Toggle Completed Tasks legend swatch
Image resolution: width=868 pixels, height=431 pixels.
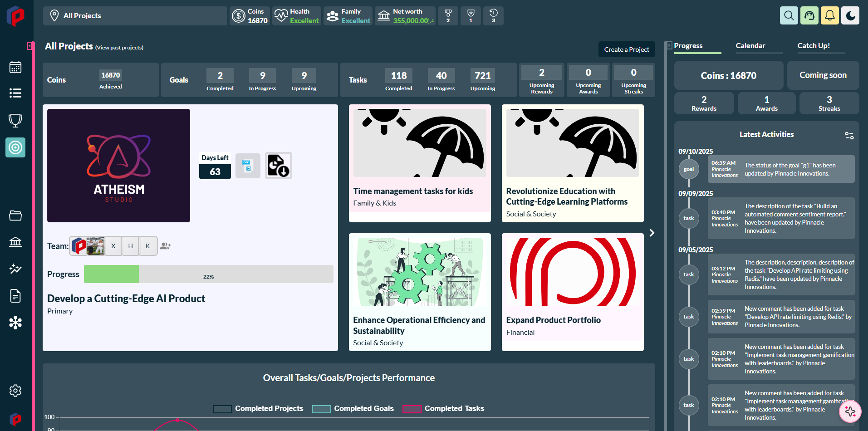412,409
